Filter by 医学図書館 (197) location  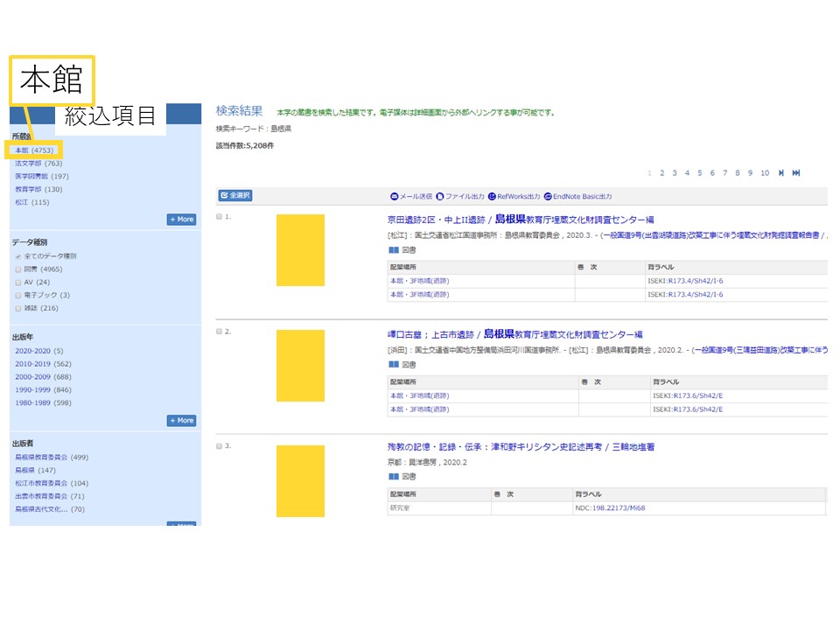click(42, 176)
